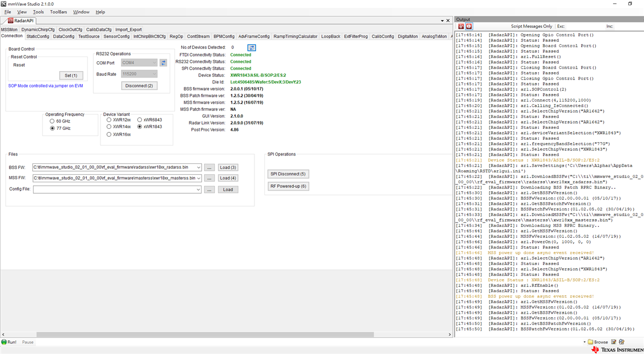Switch to the MSSMon tab
Image resolution: width=644 pixels, height=354 pixels.
click(9, 30)
